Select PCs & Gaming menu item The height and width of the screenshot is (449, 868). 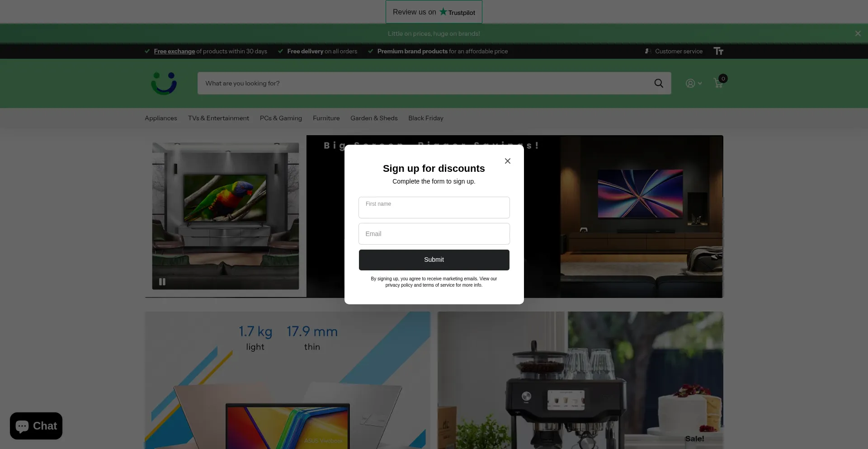(x=281, y=118)
